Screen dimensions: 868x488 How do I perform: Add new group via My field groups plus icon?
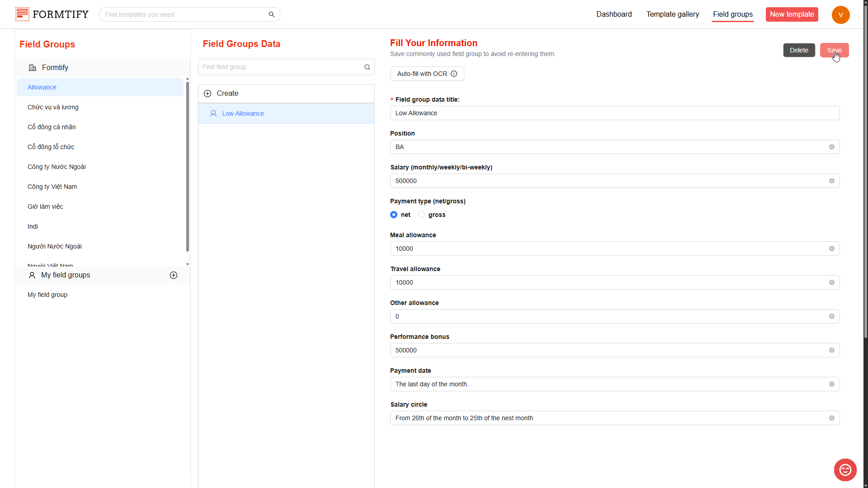[174, 275]
